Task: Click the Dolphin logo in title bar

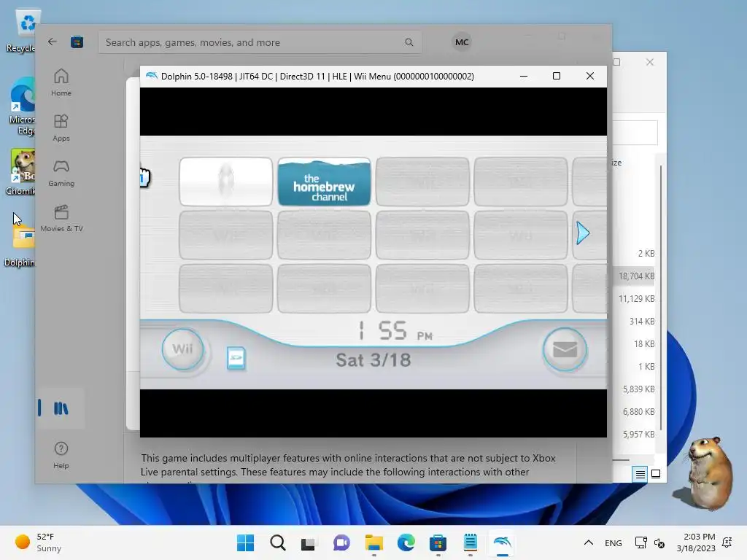Action: (x=152, y=76)
